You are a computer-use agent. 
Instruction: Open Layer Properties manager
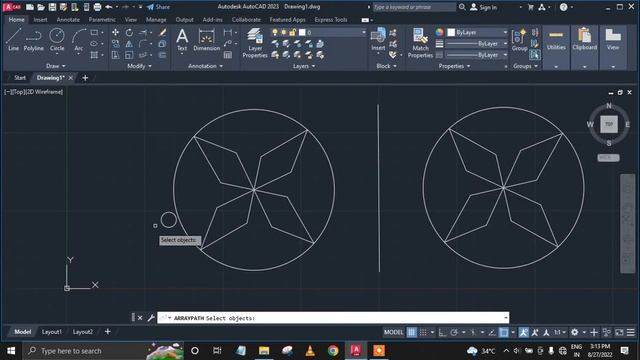tap(255, 43)
